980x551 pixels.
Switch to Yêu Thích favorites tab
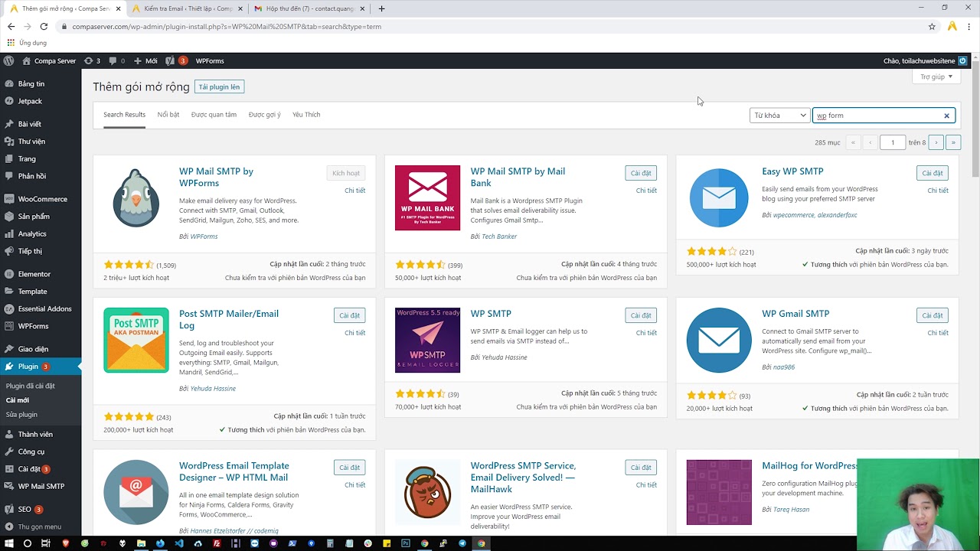click(x=306, y=115)
